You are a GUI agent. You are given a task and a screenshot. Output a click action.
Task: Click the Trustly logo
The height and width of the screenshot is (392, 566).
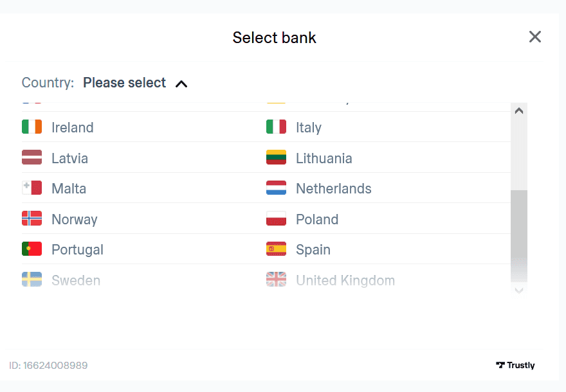[x=515, y=365]
